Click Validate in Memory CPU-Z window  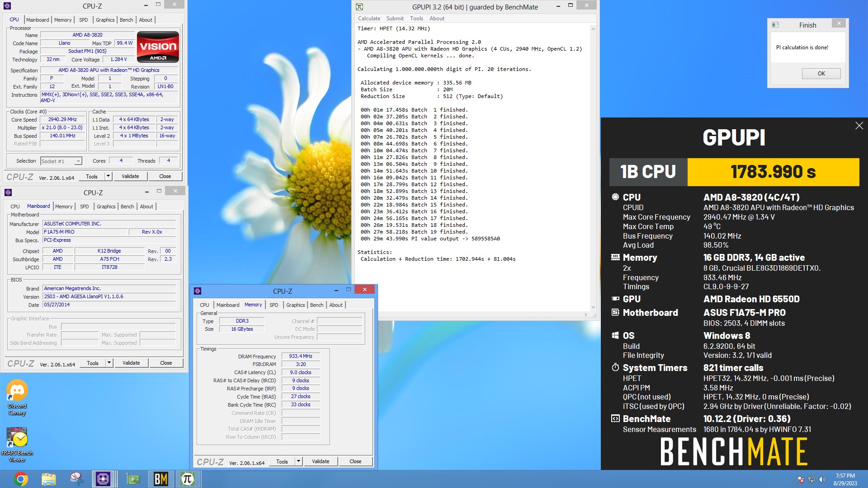click(321, 461)
